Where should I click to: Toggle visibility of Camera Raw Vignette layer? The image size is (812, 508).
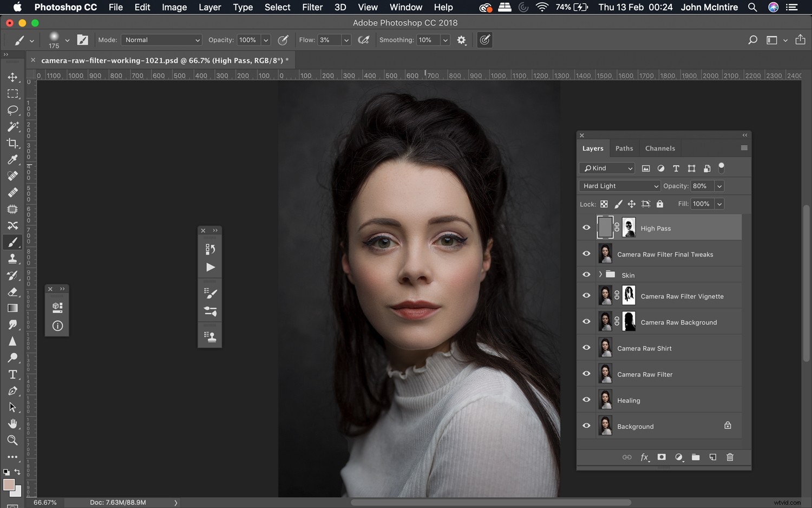tap(586, 296)
